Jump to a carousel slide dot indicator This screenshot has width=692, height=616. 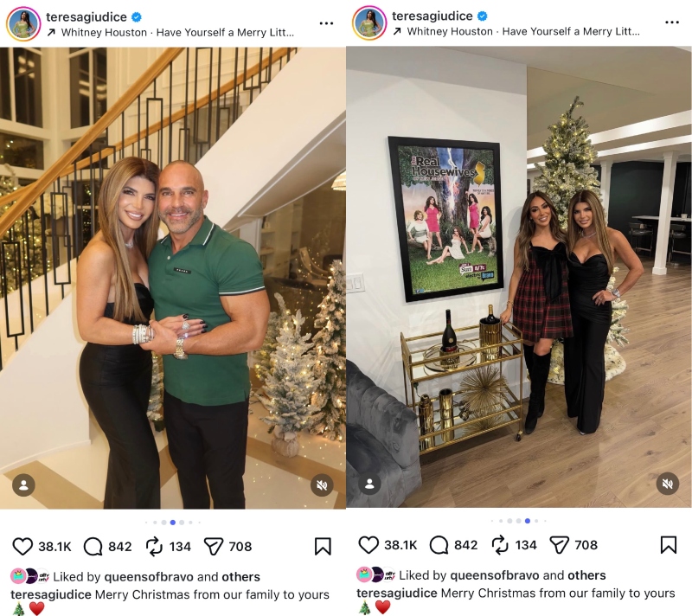point(172,521)
